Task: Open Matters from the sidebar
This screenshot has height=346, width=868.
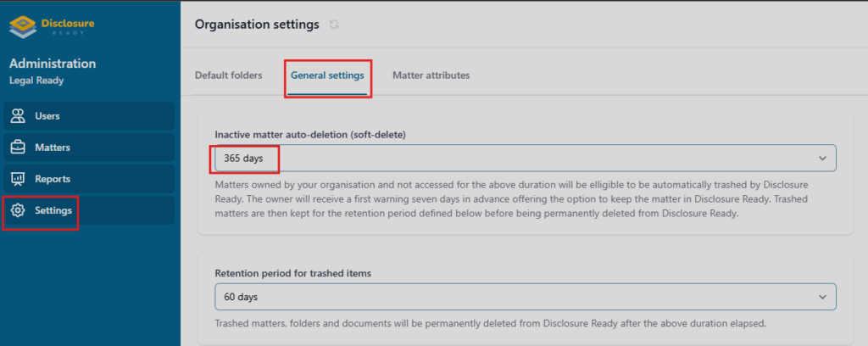Action: click(89, 148)
